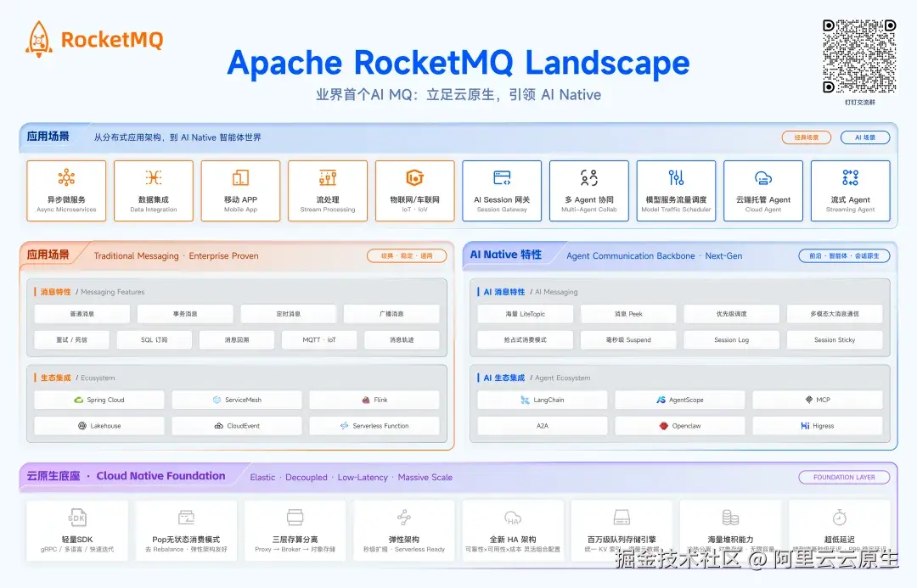The width and height of the screenshot is (917, 588).
Task: Select the SQL 订阅 chip
Action: [154, 339]
